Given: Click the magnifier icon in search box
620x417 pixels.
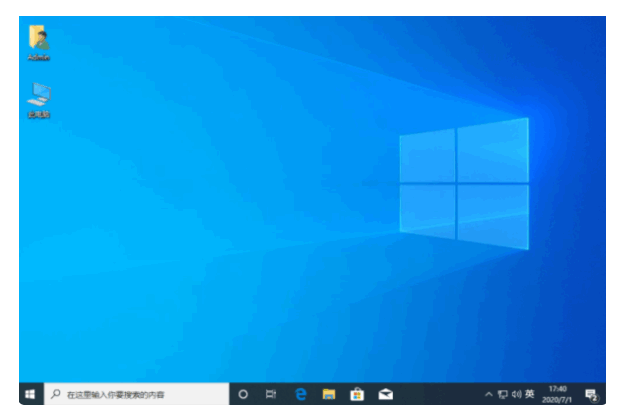Looking at the screenshot, I should click(x=56, y=394).
